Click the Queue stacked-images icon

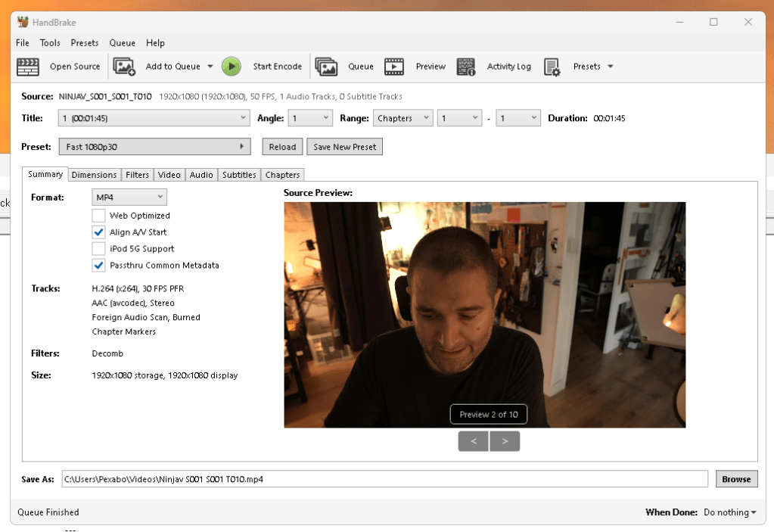click(326, 67)
